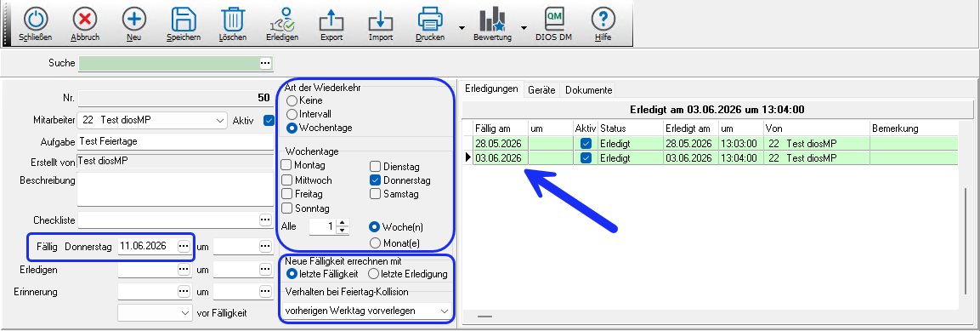Uncheck the Donnerstag checkbox
Viewport: 980px width, 331px height.
click(376, 180)
